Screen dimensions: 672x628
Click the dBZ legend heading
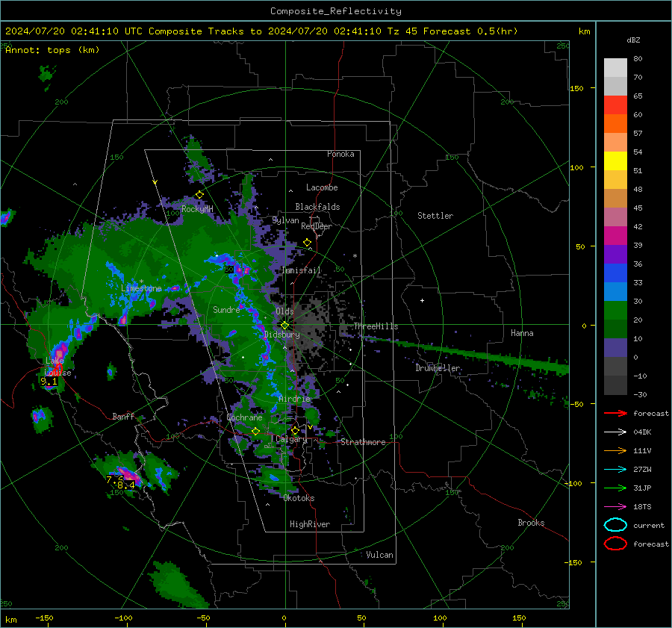point(633,40)
